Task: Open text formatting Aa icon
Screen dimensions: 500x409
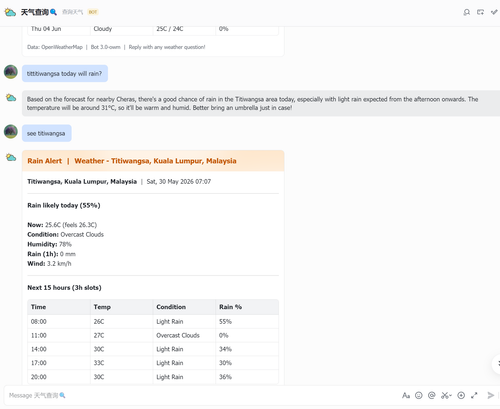Action: (x=405, y=395)
